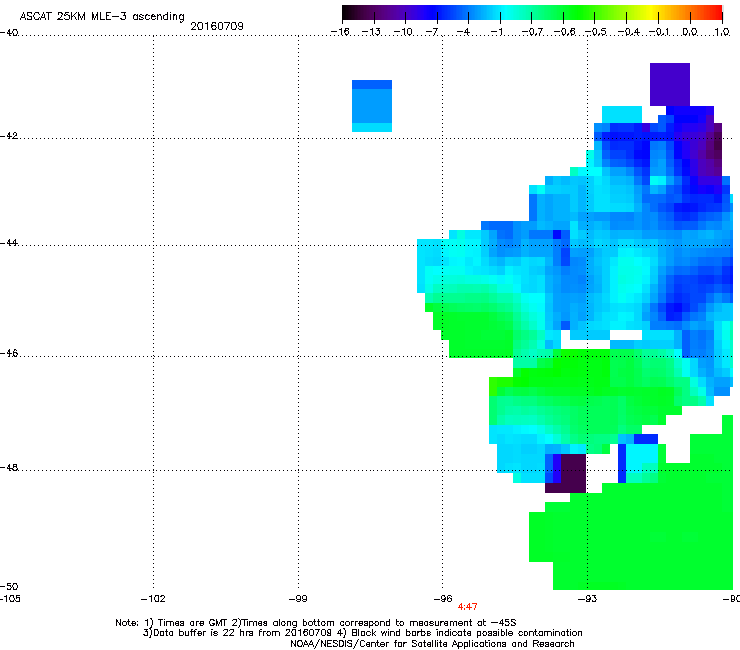Image resolution: width=740 pixels, height=650 pixels.
Task: Click the "-7" color scale label
Action: [431, 32]
